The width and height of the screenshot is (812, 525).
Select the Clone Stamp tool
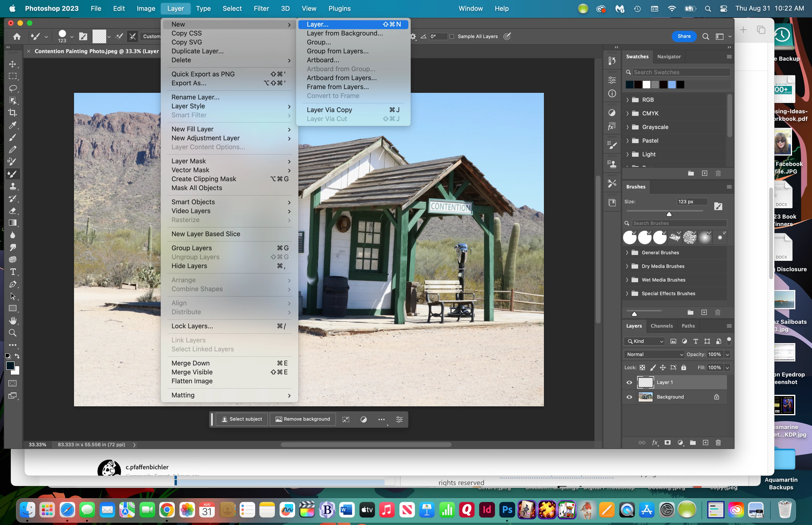pos(13,186)
